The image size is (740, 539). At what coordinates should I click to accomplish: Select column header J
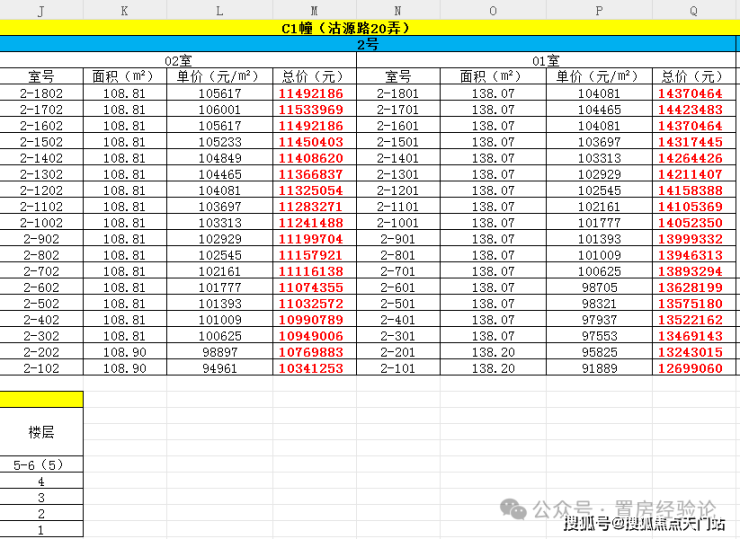(42, 10)
